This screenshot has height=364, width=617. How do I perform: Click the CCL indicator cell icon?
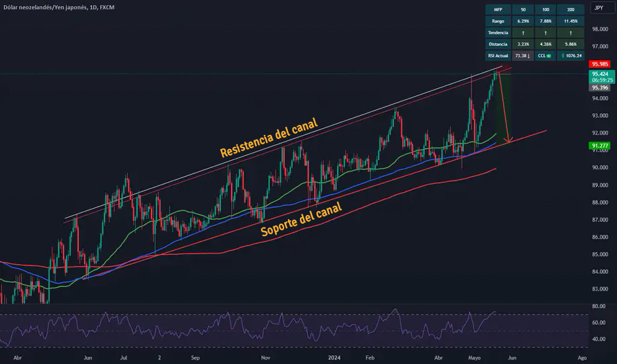click(x=546, y=56)
